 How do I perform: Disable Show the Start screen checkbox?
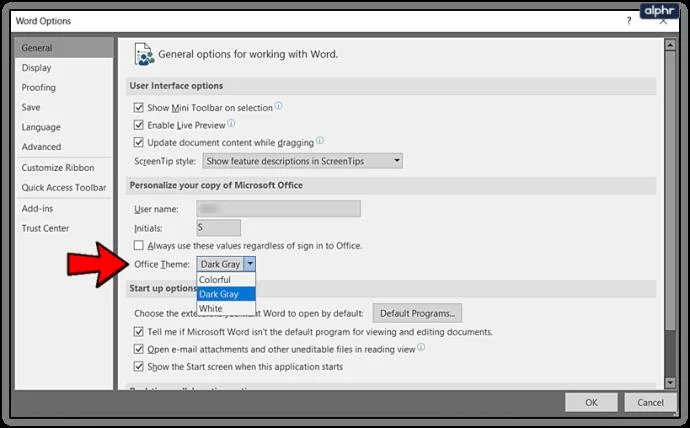[x=139, y=366]
